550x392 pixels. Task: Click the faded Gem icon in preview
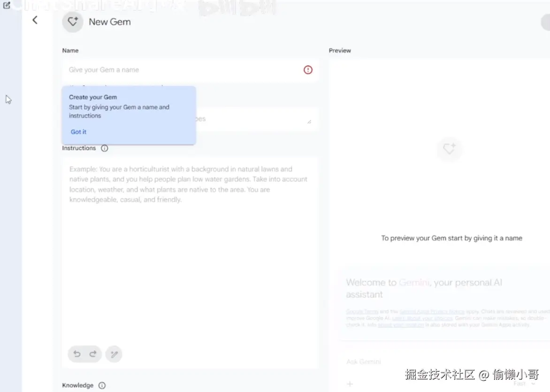click(449, 149)
